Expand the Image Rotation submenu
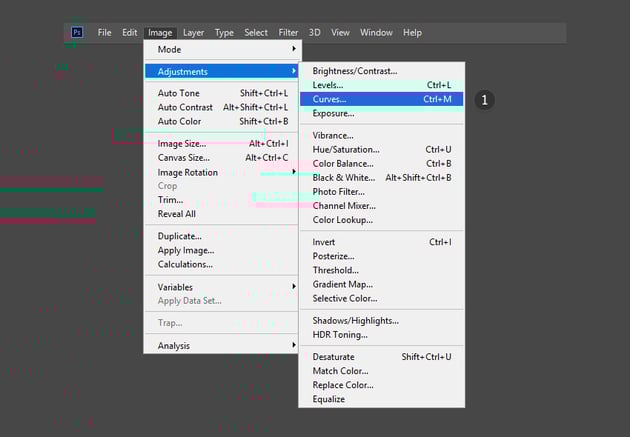The height and width of the screenshot is (437, 630). coord(222,171)
